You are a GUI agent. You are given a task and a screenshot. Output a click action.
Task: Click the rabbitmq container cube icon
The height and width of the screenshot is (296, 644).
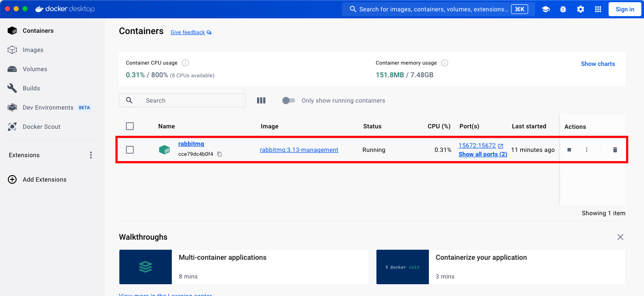pyautogui.click(x=164, y=150)
